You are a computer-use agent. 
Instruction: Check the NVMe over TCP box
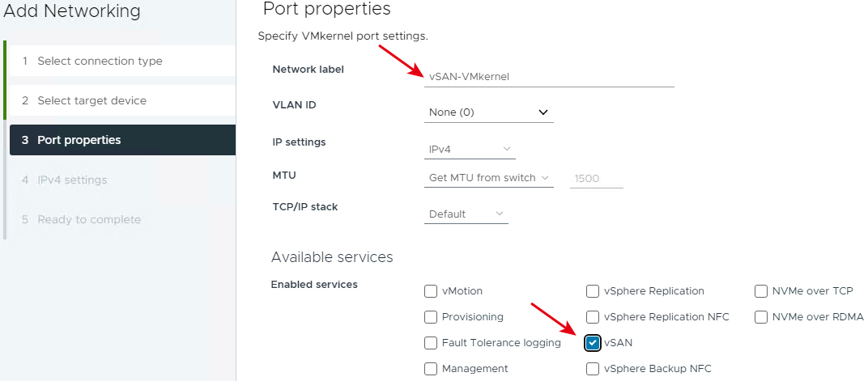click(761, 291)
